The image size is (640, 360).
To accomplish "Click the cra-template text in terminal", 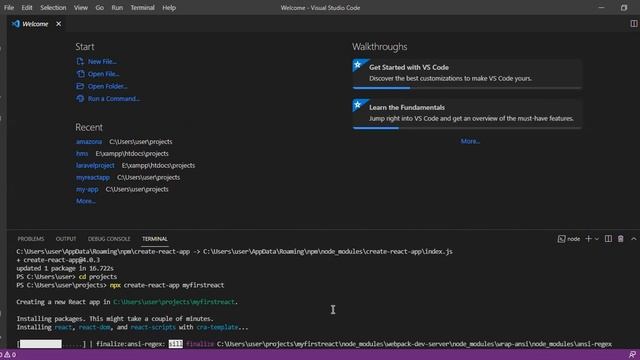I will pyautogui.click(x=217, y=327).
